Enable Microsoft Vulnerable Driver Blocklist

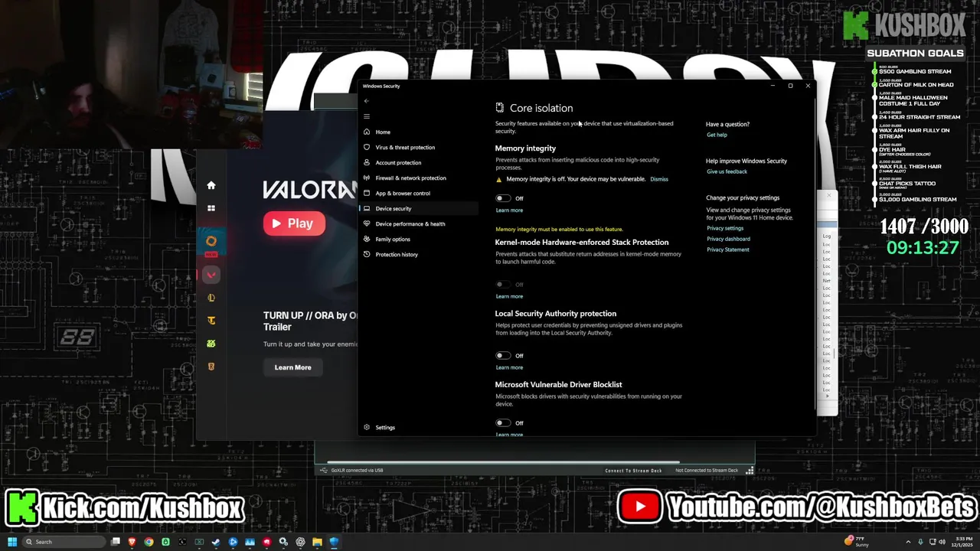tap(503, 422)
